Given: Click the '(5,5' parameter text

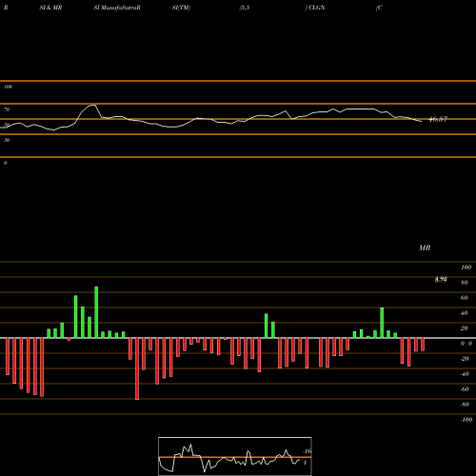Looking at the screenshot, I should 245,8.
